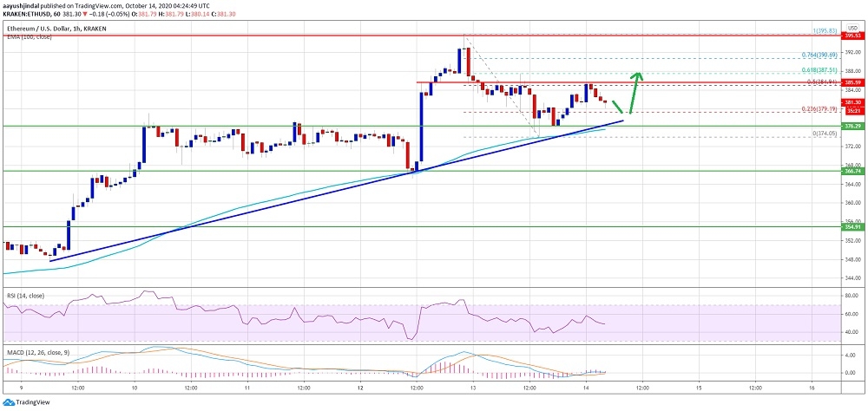Click author name aayushjindal in header
The width and height of the screenshot is (868, 411).
pos(21,7)
